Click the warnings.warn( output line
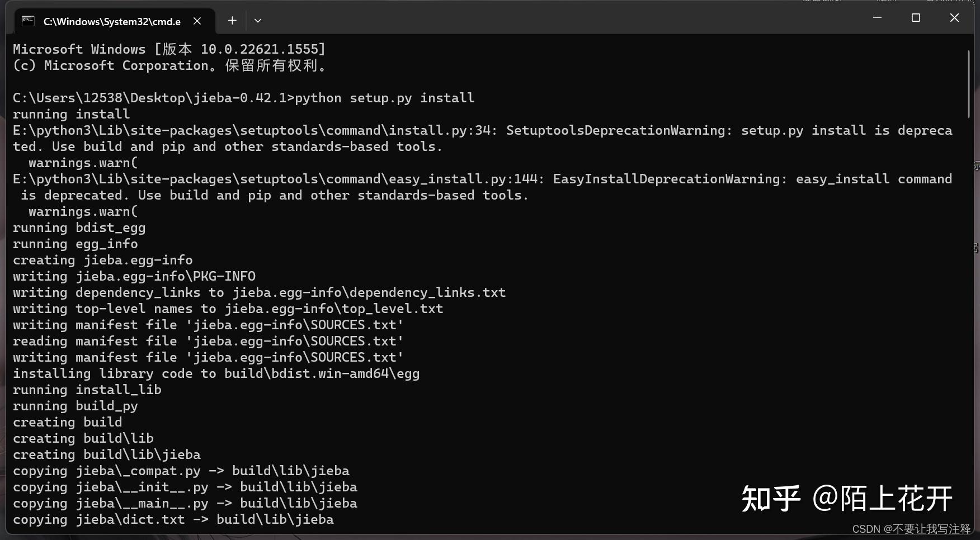Screen dimensions: 980x540 [x=82, y=162]
